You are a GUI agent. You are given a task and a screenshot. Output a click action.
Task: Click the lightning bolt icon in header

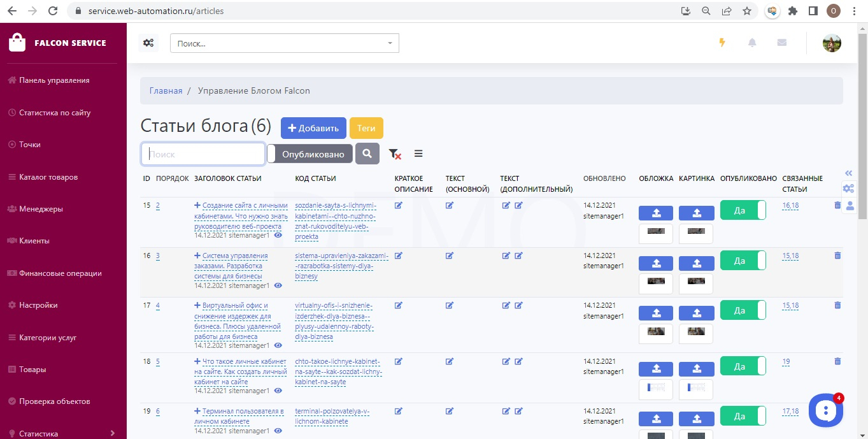click(x=722, y=43)
